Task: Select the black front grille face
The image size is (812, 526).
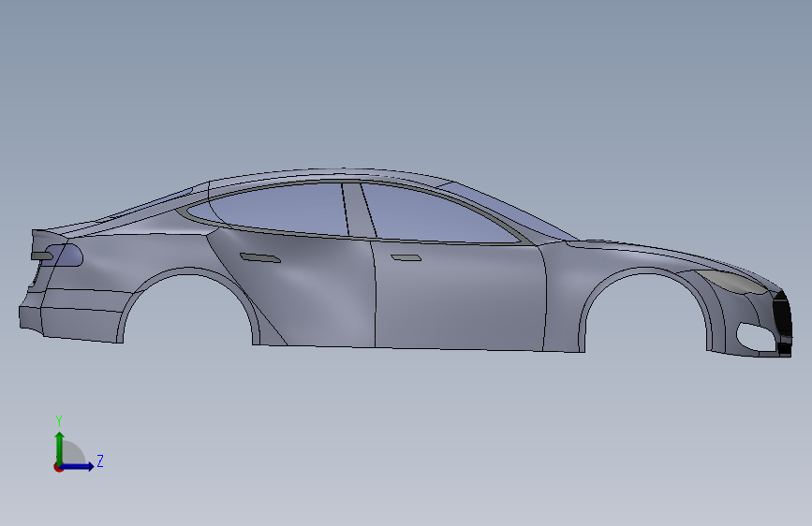Action: [782, 314]
